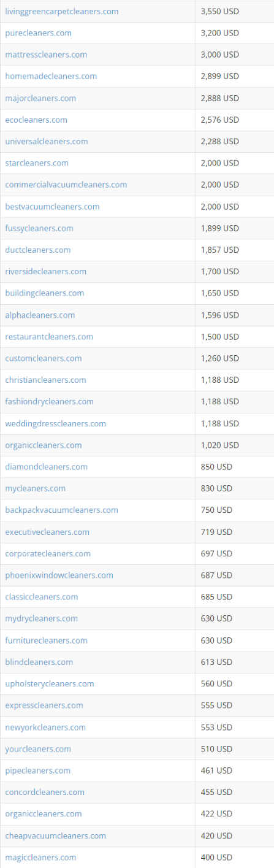The width and height of the screenshot is (274, 868).
Task: Visit the homemadecleaners.com listing
Action: (51, 76)
